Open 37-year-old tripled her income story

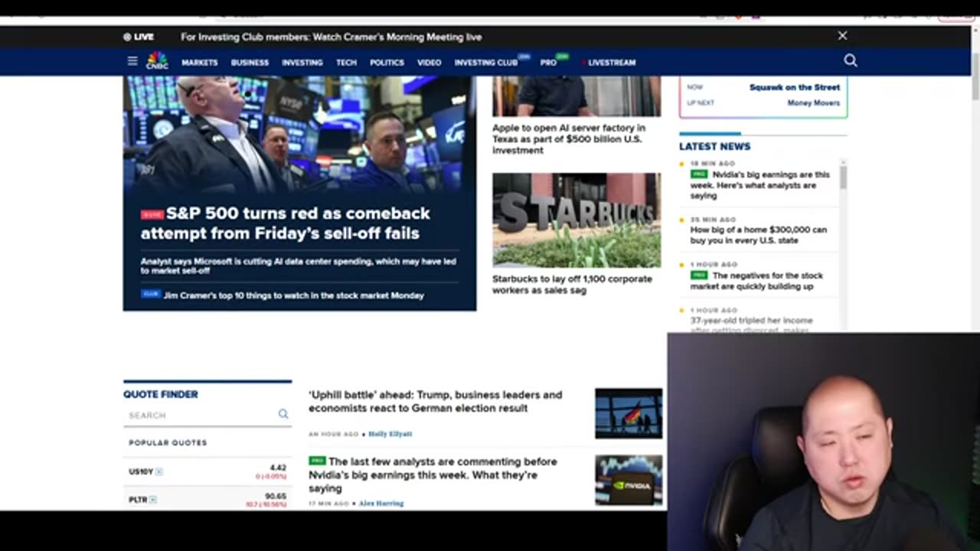tap(751, 325)
